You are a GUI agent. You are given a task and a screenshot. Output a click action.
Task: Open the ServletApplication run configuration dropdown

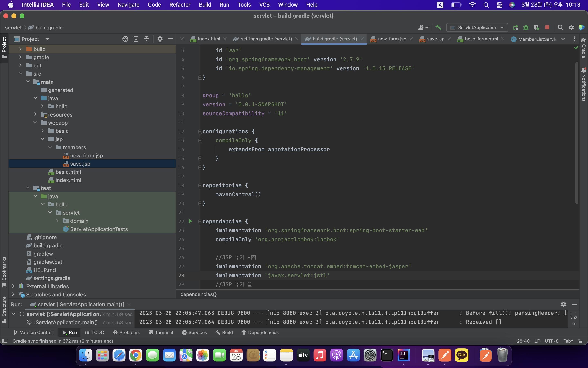click(x=477, y=28)
